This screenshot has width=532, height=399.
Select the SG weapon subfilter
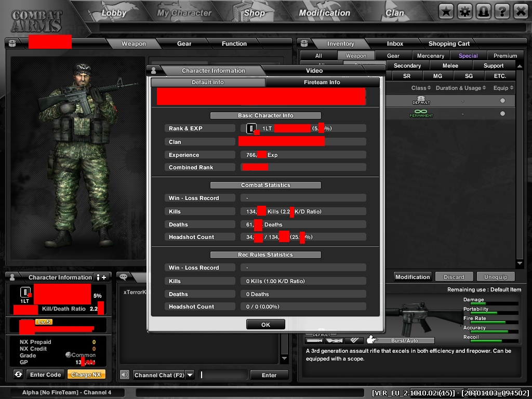(x=469, y=76)
